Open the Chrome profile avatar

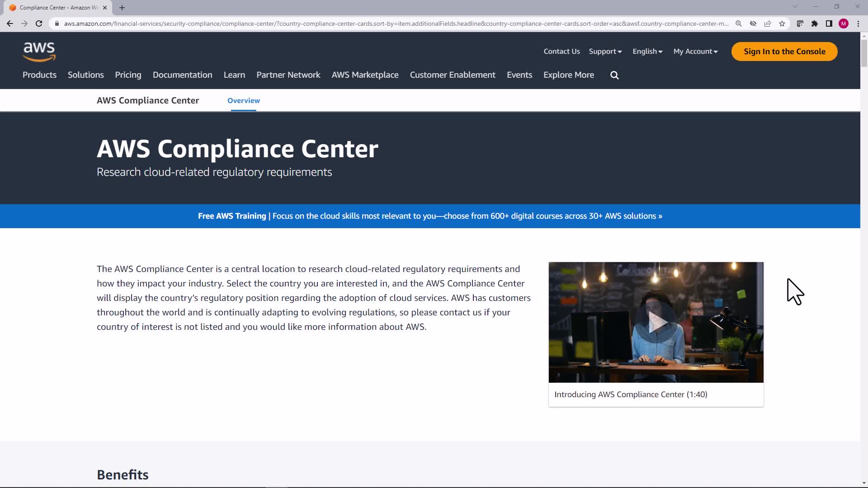coord(844,23)
